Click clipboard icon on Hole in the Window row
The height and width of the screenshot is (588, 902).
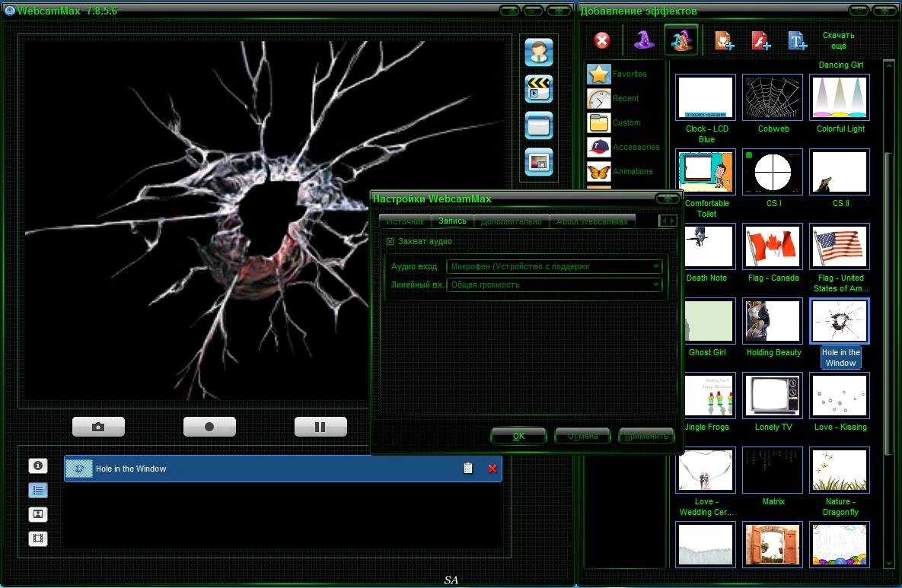coord(467,469)
